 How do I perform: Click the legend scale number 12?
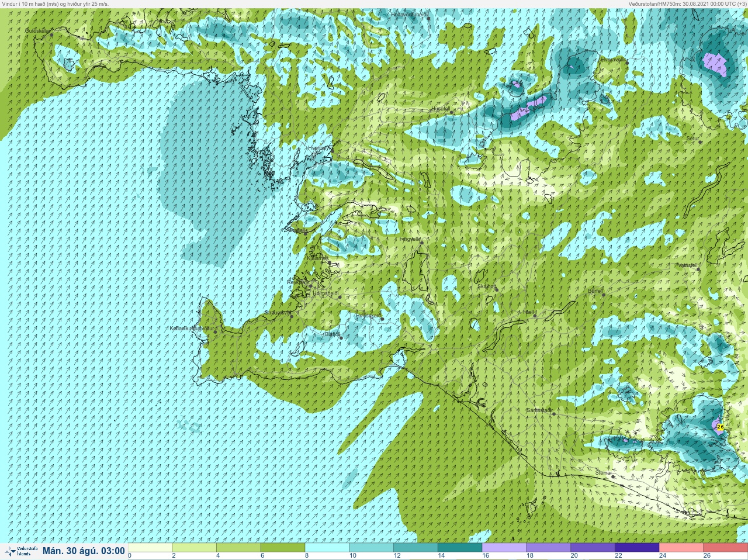coord(397,556)
